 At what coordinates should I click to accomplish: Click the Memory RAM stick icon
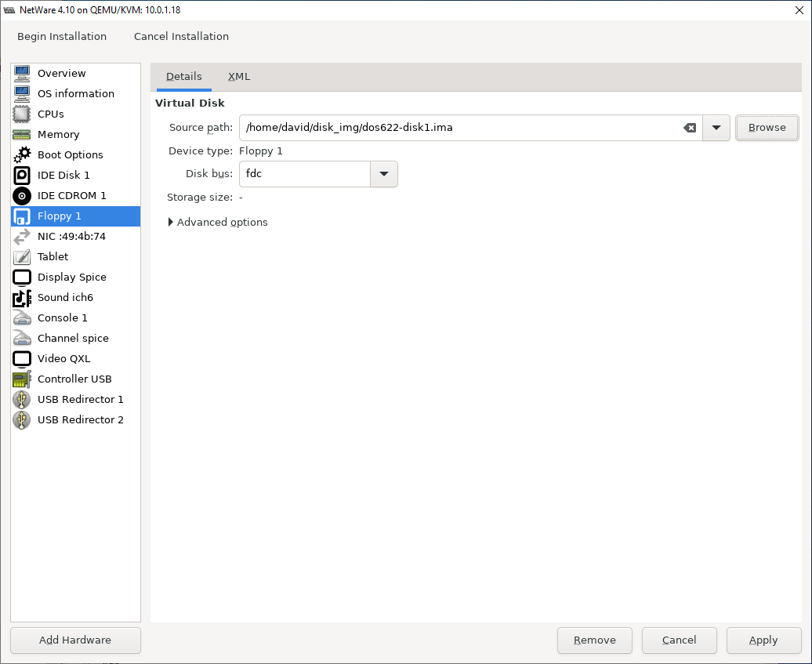point(22,135)
